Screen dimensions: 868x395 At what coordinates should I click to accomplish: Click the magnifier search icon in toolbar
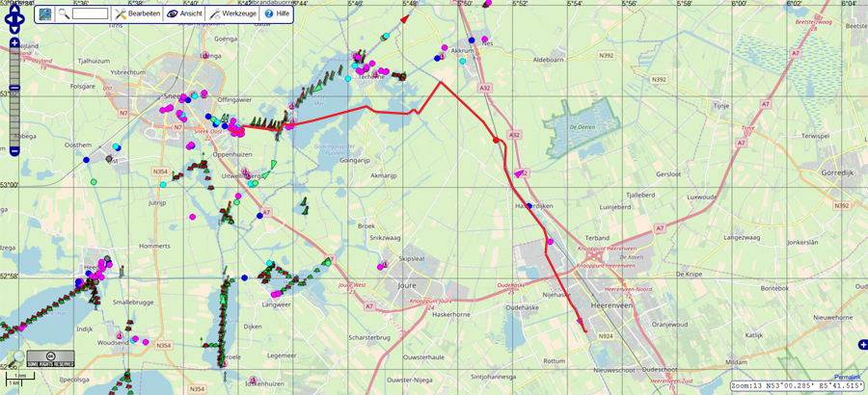[x=64, y=13]
